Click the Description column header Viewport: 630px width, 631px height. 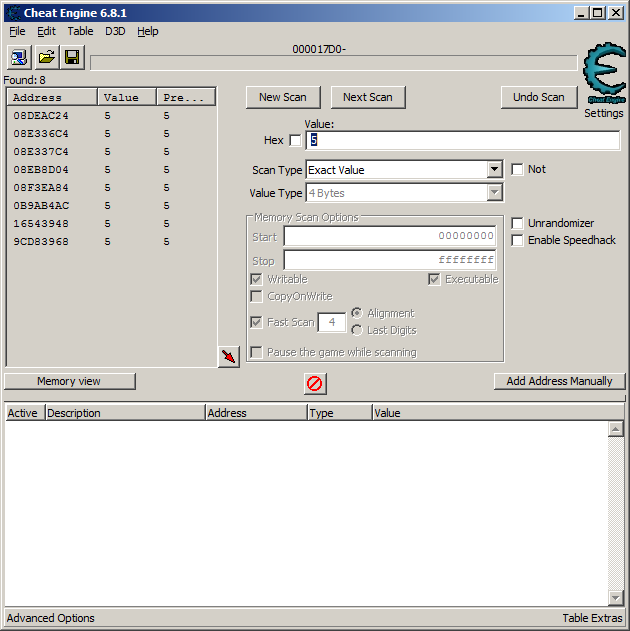126,413
